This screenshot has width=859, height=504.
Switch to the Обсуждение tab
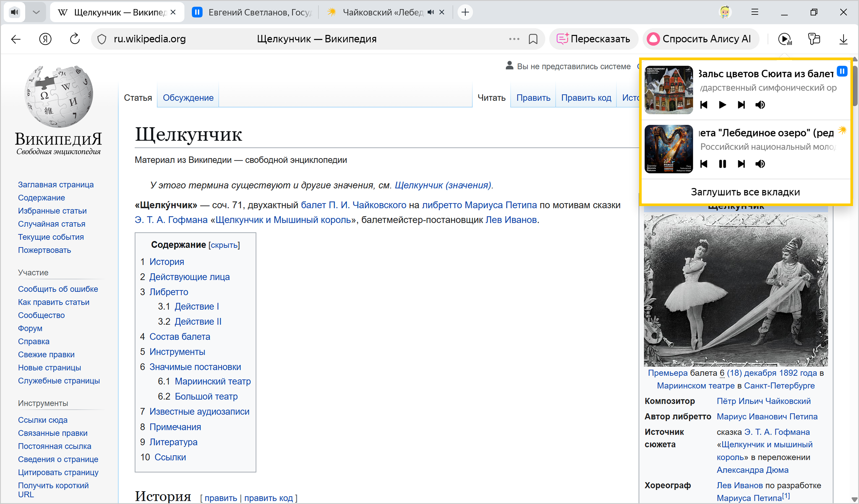coord(188,98)
